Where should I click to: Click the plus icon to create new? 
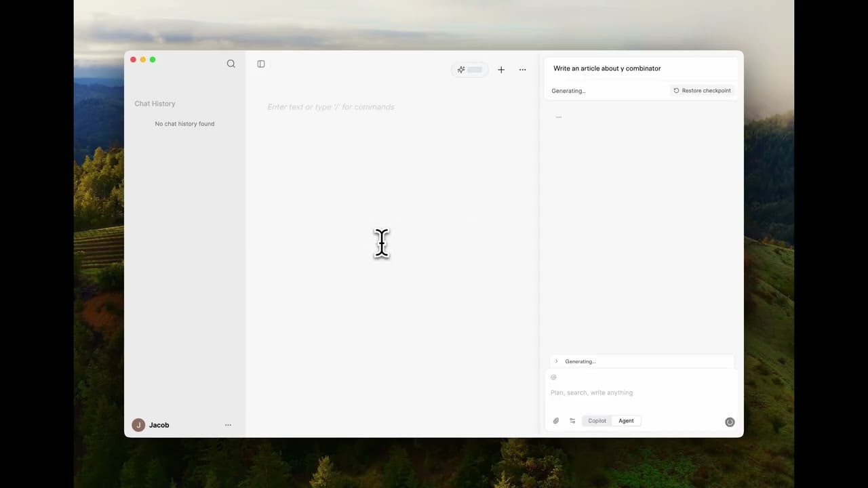501,70
